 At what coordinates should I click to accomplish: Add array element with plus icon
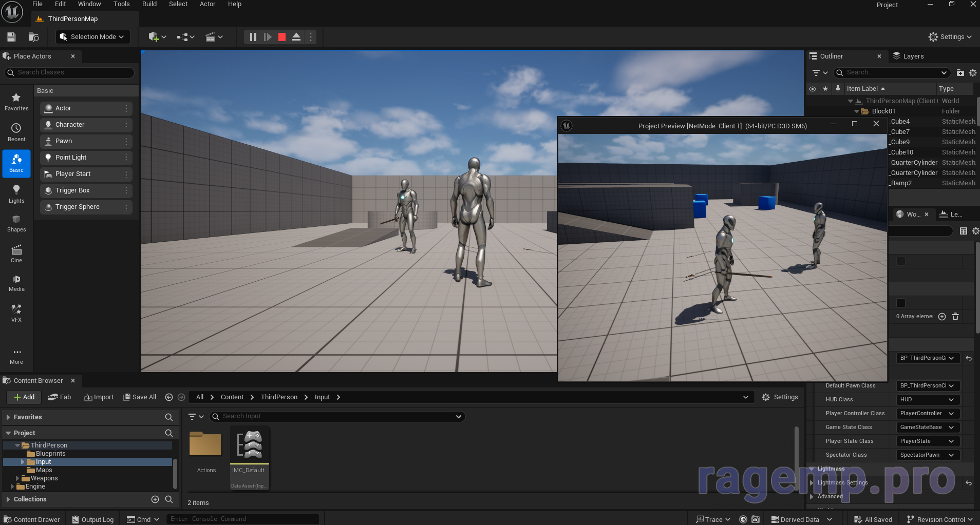click(x=942, y=317)
